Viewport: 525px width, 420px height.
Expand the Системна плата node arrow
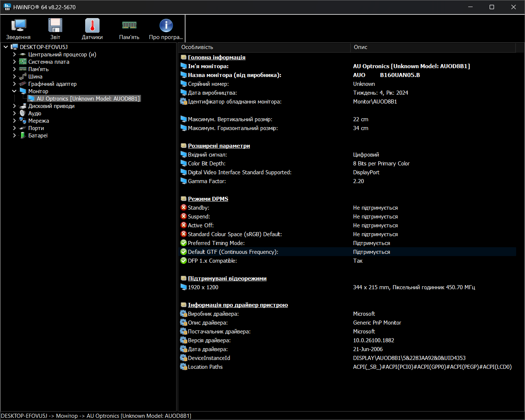pyautogui.click(x=14, y=62)
